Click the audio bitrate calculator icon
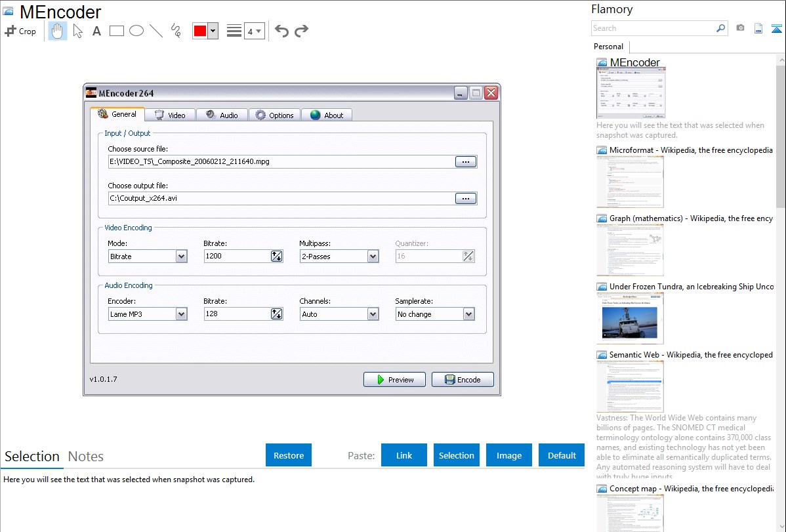Screen dimensions: 786x532 tap(277, 314)
